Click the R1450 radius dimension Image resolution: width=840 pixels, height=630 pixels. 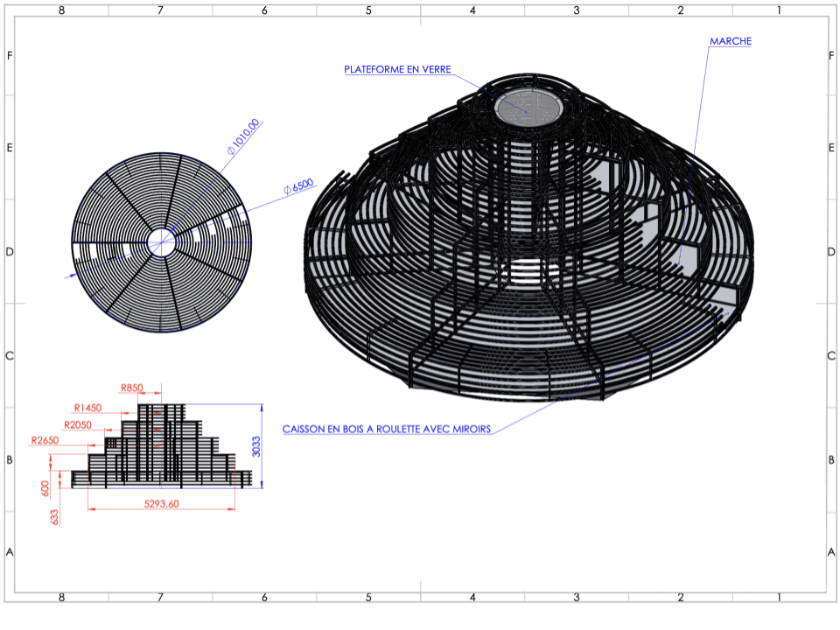pos(87,407)
